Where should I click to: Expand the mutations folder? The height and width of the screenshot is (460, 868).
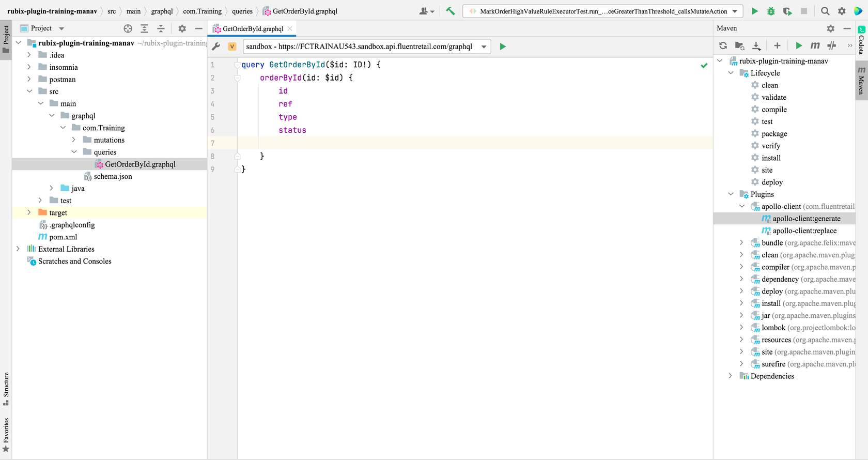74,140
